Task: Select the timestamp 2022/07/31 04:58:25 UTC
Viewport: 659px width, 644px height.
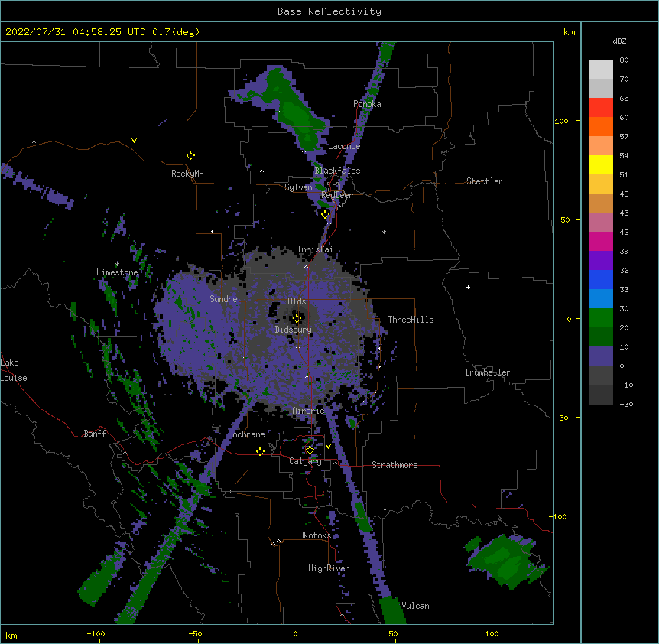Action: [76, 32]
